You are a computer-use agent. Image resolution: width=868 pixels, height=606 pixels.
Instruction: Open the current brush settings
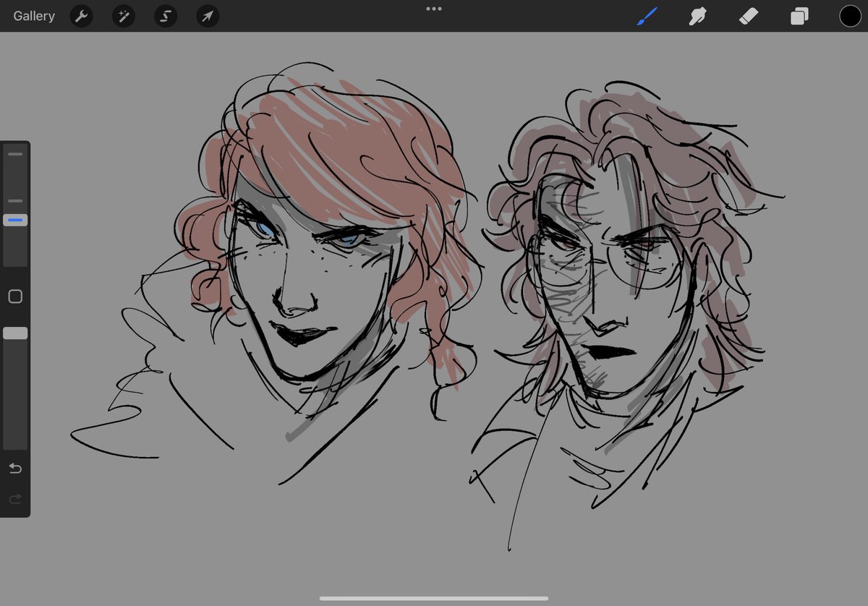(647, 15)
